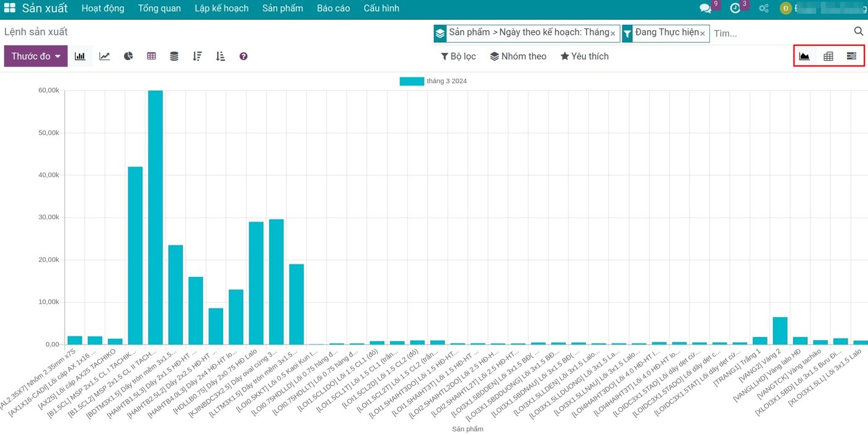Switch to the graph view
This screenshot has height=435, width=868.
pos(804,56)
